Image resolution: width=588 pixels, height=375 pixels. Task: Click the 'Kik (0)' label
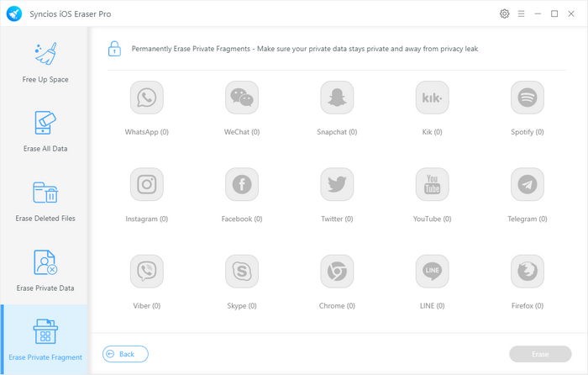point(432,132)
